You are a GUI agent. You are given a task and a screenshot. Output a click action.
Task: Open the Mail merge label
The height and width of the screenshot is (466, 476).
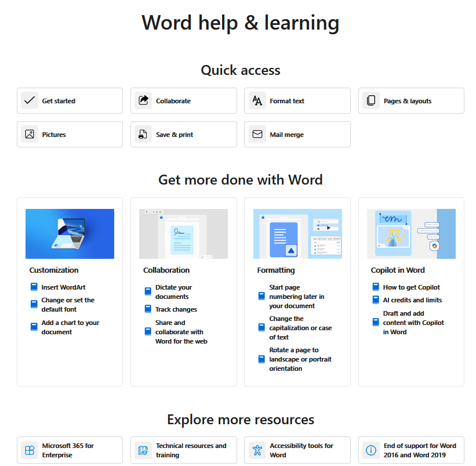(286, 135)
